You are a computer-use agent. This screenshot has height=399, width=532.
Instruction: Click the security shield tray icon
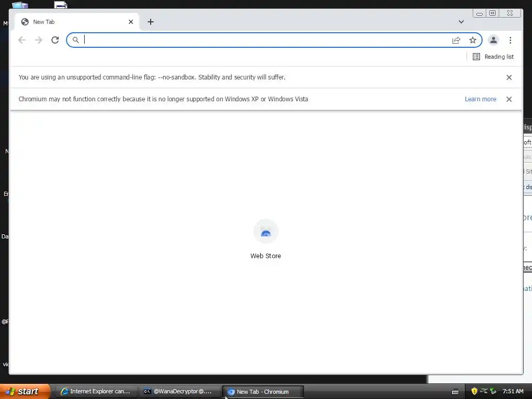click(474, 391)
